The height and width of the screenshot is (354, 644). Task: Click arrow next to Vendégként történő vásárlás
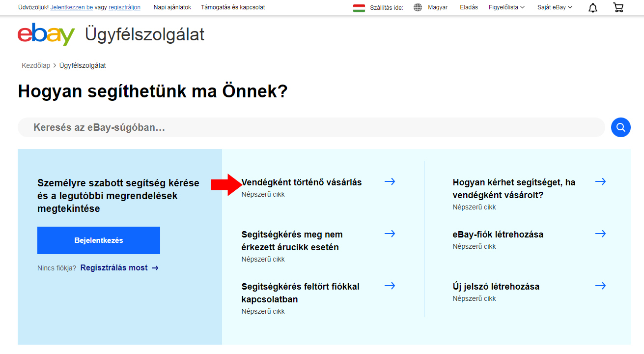(390, 182)
